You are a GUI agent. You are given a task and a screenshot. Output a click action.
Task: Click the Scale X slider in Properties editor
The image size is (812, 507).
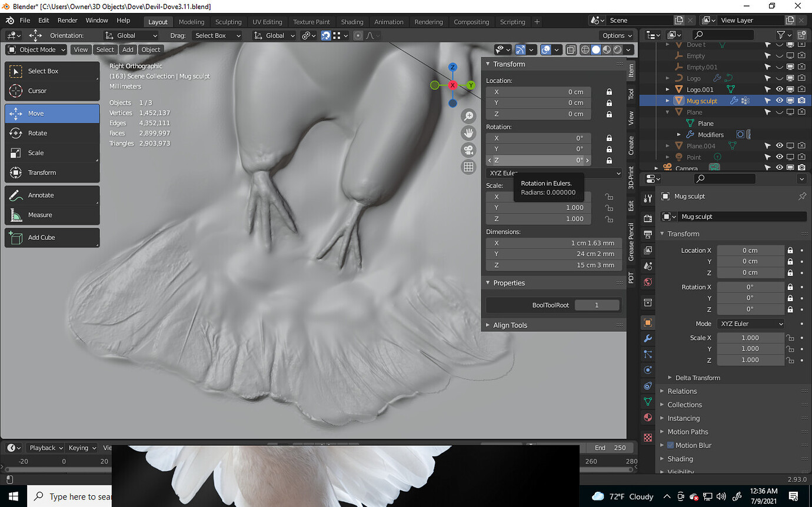[x=750, y=338]
